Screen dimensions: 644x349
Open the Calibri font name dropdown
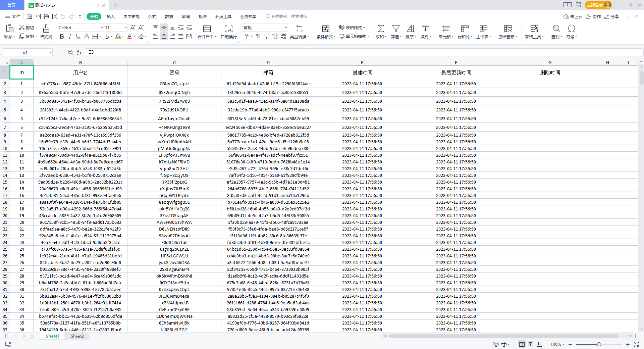coord(102,28)
